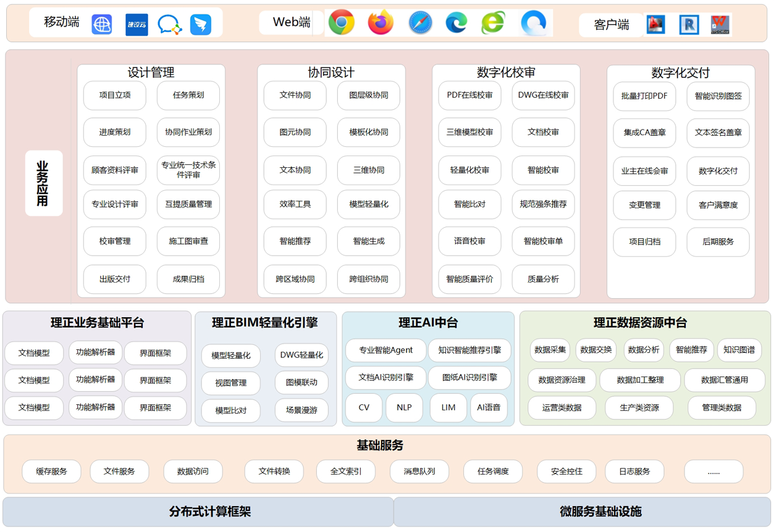Select the Safari compass icon
Screen dimensions: 774x532
(420, 23)
